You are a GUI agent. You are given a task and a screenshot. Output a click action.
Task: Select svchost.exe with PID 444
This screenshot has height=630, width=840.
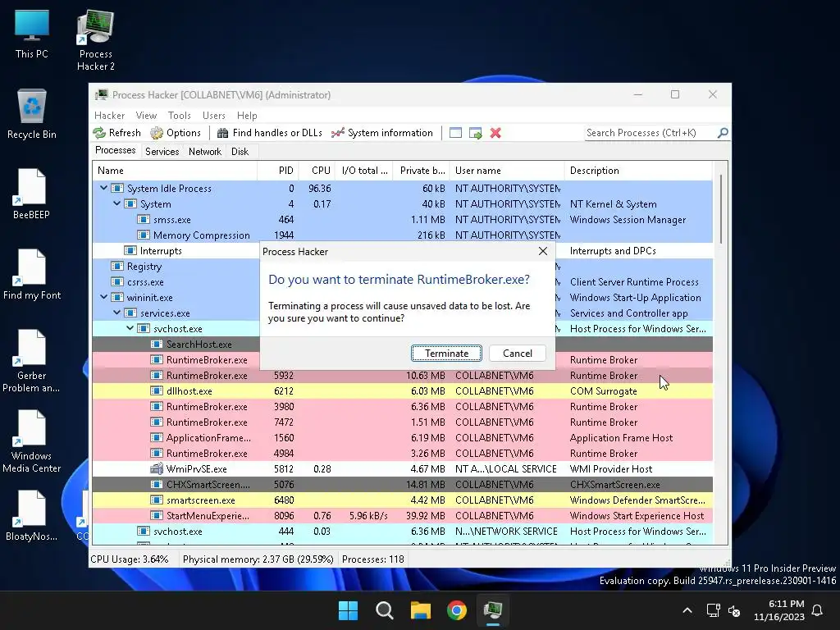pyautogui.click(x=402, y=532)
